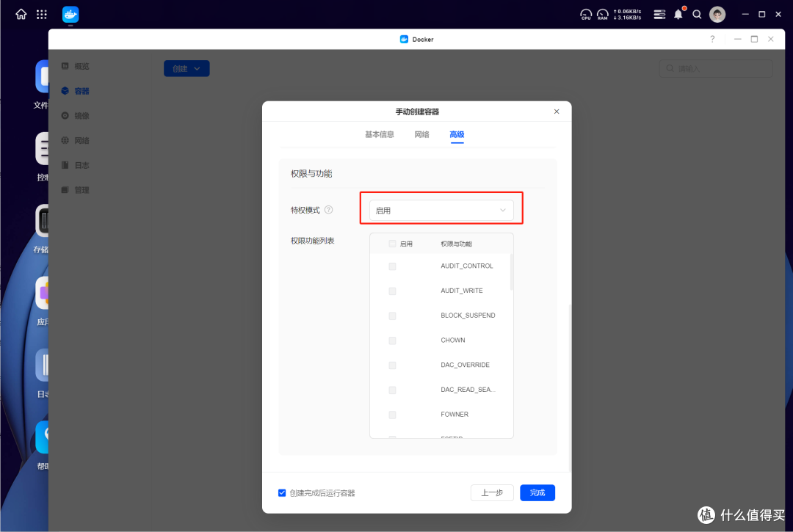
Task: Open the notification bell
Action: [678, 14]
